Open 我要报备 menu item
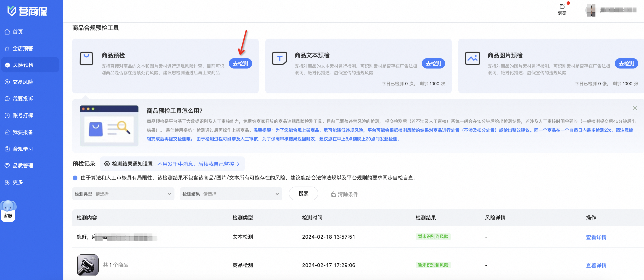Image resolution: width=644 pixels, height=280 pixels. (x=23, y=132)
